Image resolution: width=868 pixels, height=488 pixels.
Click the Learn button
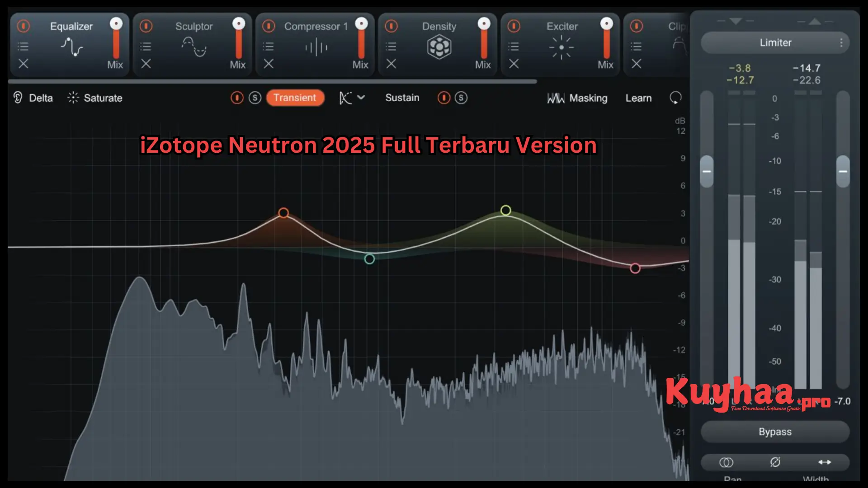coord(638,98)
